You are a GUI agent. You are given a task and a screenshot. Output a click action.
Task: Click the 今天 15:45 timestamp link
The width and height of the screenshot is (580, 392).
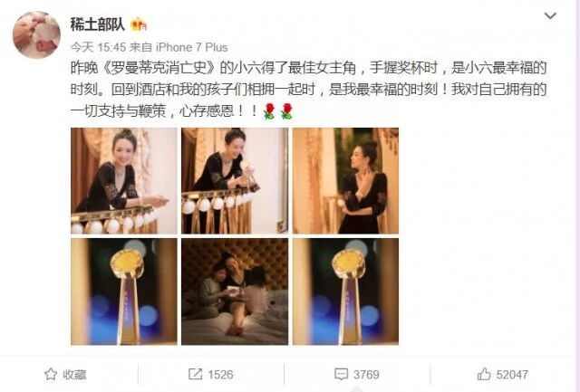point(98,47)
